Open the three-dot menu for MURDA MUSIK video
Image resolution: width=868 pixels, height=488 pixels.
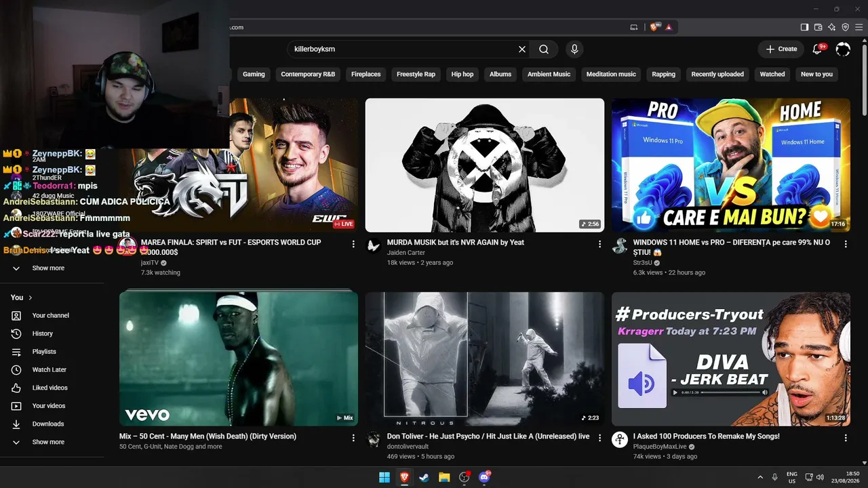pyautogui.click(x=599, y=244)
